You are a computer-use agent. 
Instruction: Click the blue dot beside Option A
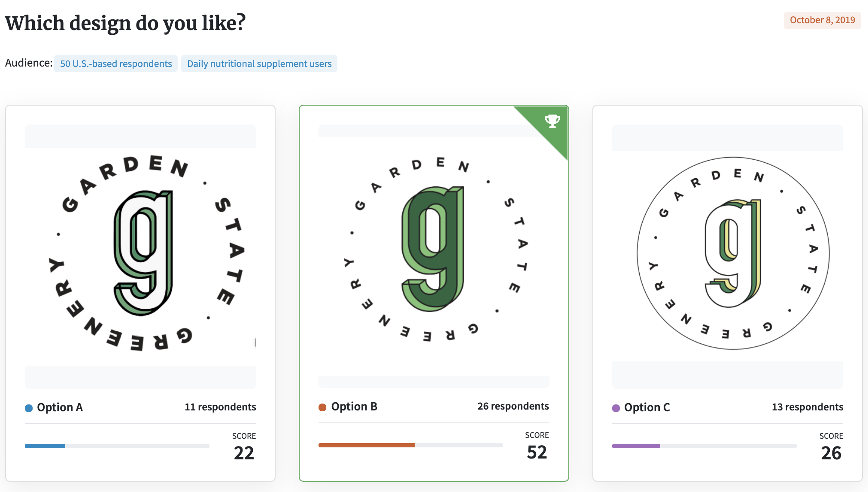tap(29, 408)
